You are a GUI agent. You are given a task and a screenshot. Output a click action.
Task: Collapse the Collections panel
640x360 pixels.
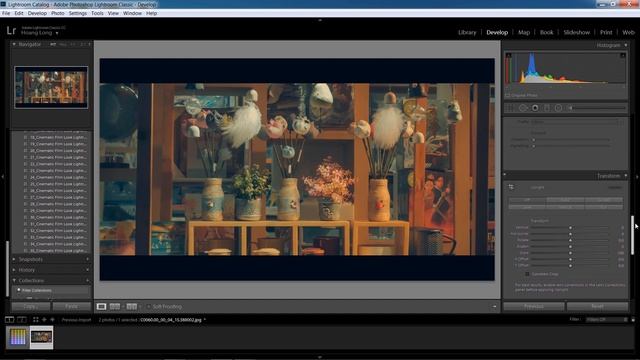(x=14, y=280)
